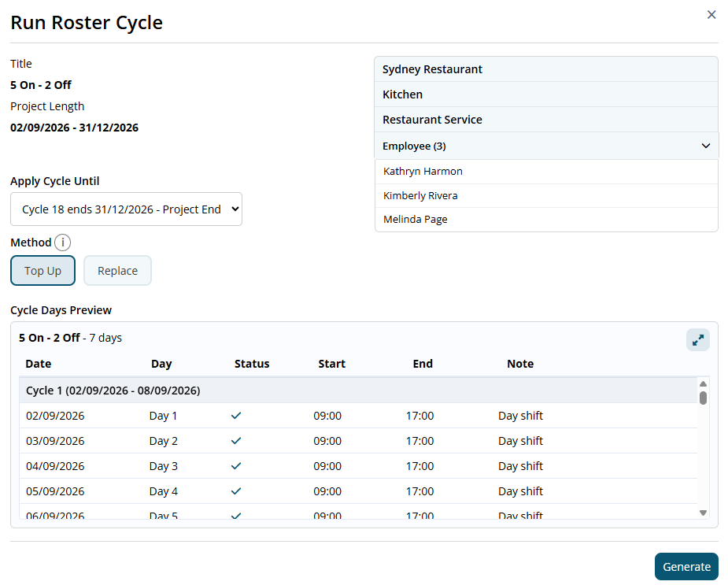Click the date cell 02/09/2026

pos(55,416)
